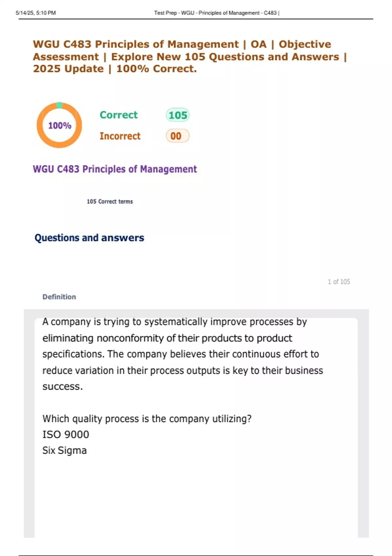Viewport: 392px width, 556px height.
Task: Click the 5/14/25, 5:10 PM timestamp
Action: [36, 13]
